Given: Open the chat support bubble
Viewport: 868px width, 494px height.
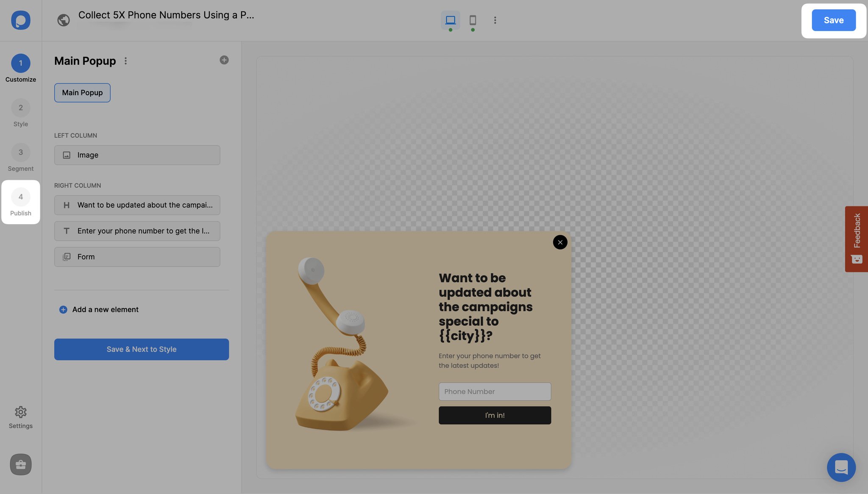Looking at the screenshot, I should click(x=841, y=467).
